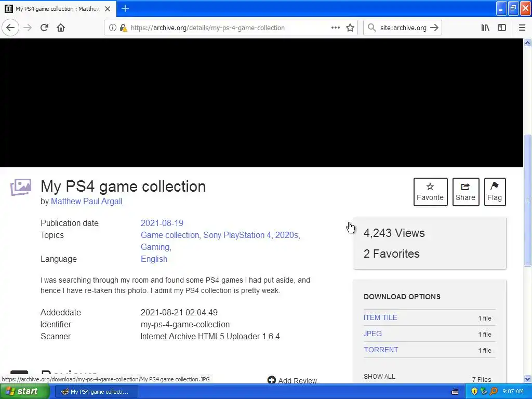Click the identifier my-ps-4-game-collection text

pos(185,324)
